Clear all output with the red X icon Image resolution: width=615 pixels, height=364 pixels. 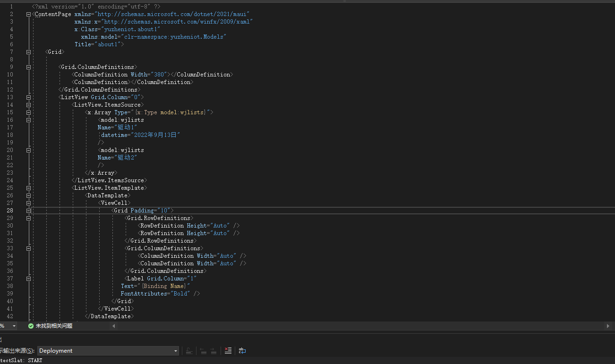click(x=228, y=351)
